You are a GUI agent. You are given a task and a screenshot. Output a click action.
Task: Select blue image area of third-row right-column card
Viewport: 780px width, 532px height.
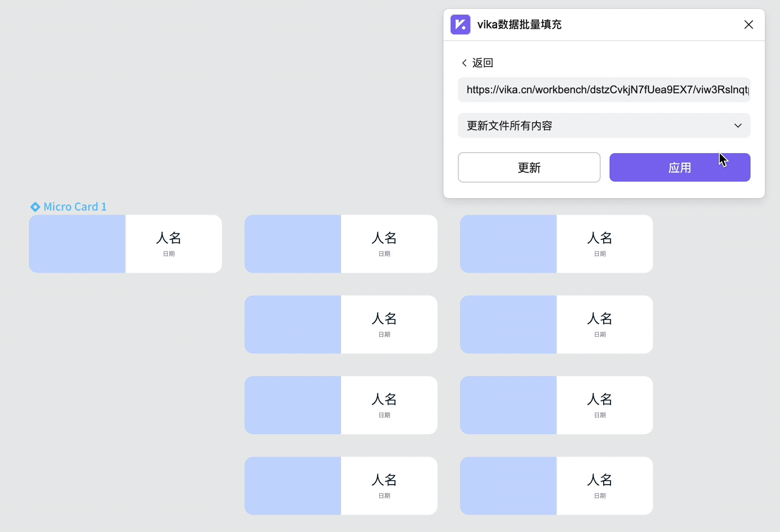pyautogui.click(x=508, y=405)
